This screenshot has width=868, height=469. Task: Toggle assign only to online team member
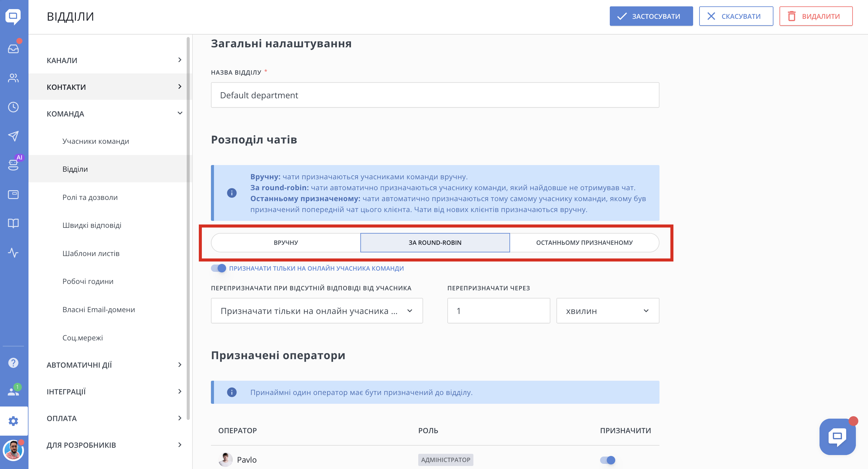(219, 268)
